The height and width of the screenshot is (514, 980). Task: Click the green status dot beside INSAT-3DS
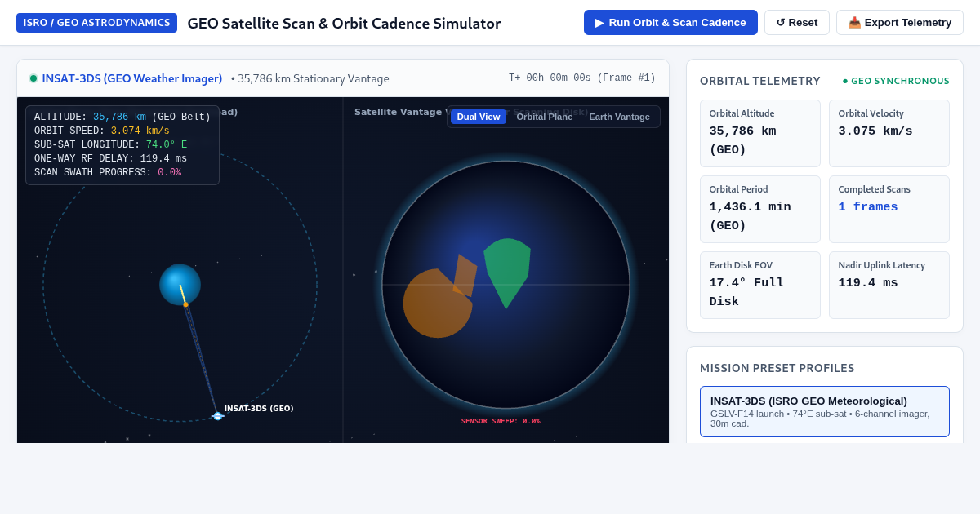point(33,78)
